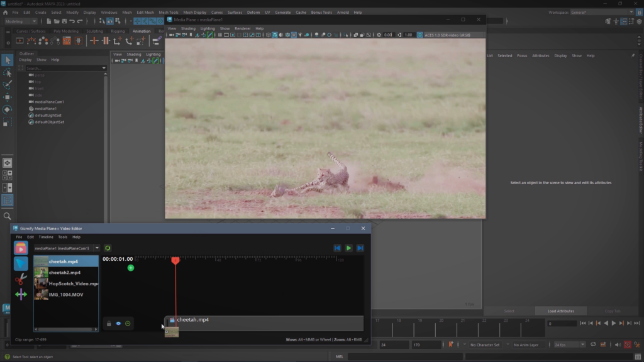The width and height of the screenshot is (644, 362).
Task: Click the Maya timeline play forward button
Action: point(614,324)
